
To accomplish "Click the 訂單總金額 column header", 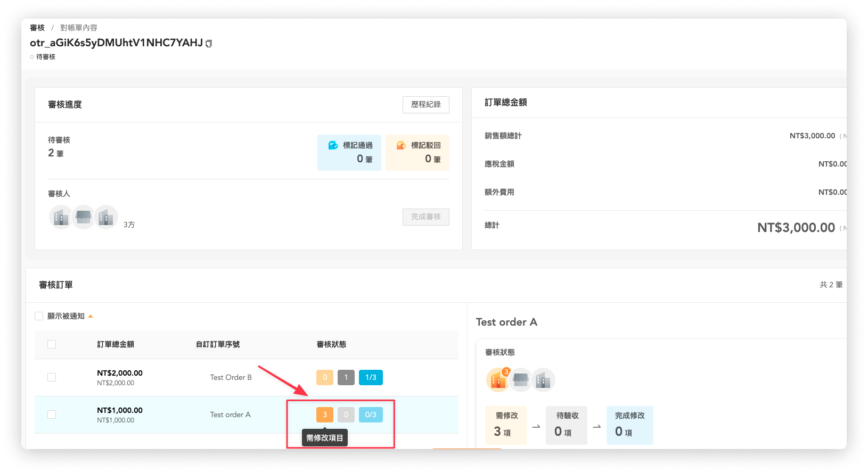I will point(116,344).
